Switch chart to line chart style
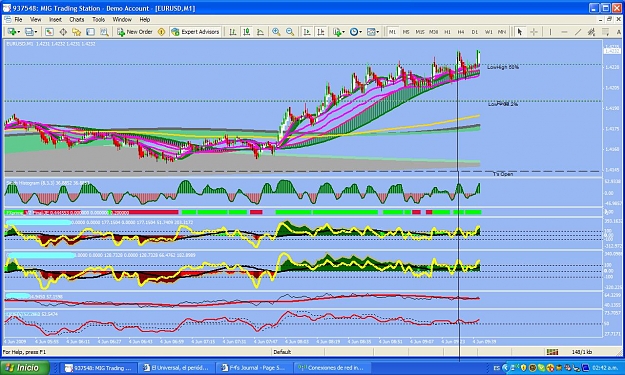This screenshot has height=375, width=625. [x=260, y=32]
